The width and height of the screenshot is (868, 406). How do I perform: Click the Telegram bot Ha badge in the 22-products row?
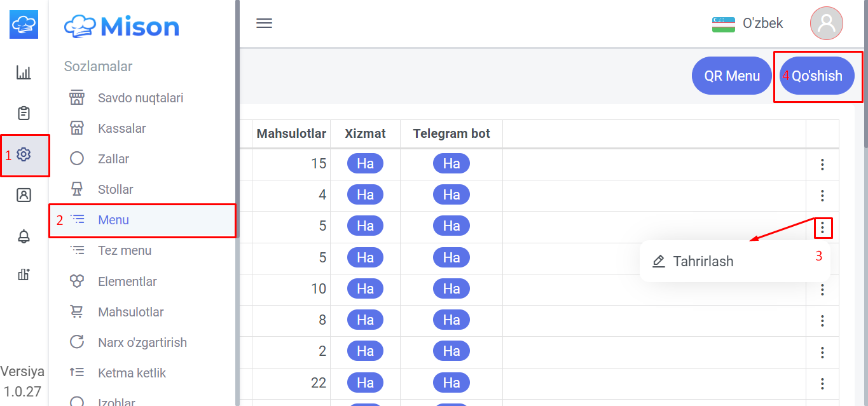tap(451, 382)
